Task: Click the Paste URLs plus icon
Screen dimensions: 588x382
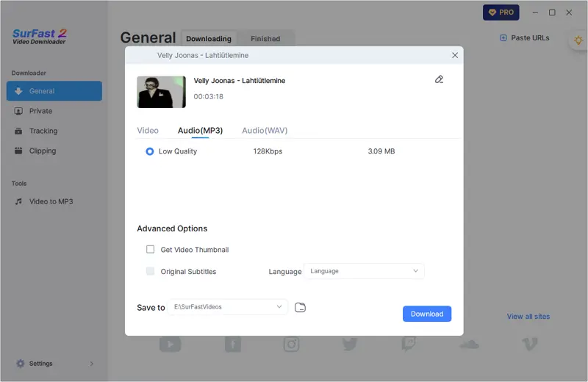Action: click(503, 38)
